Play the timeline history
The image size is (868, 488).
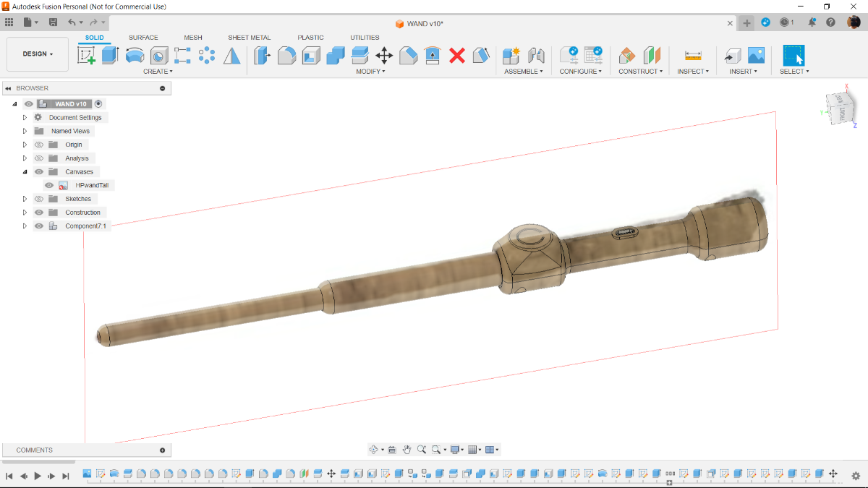38,476
